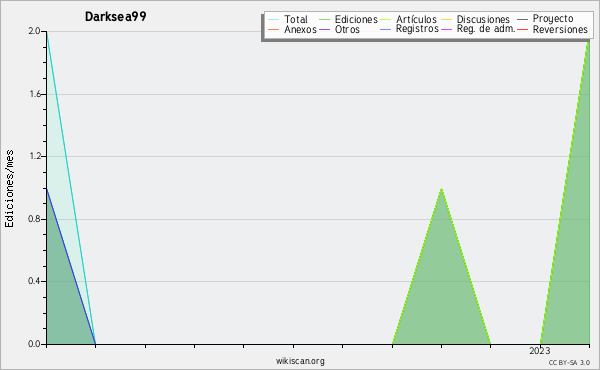Image resolution: width=600 pixels, height=370 pixels.
Task: Click the Registros legend entry
Action: click(409, 29)
